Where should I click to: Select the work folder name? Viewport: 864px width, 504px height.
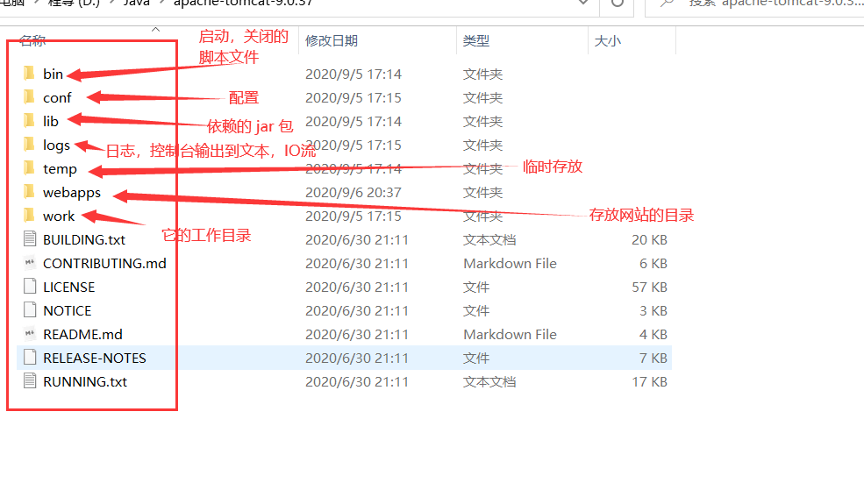point(59,216)
